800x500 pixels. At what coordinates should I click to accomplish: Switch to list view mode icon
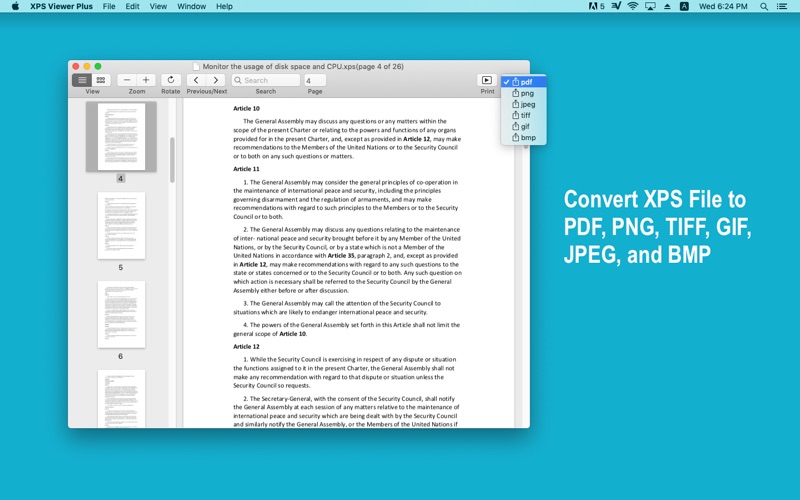[x=82, y=80]
